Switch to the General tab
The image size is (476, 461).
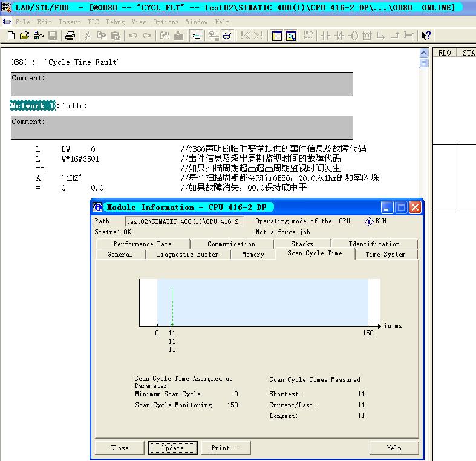[x=120, y=254]
